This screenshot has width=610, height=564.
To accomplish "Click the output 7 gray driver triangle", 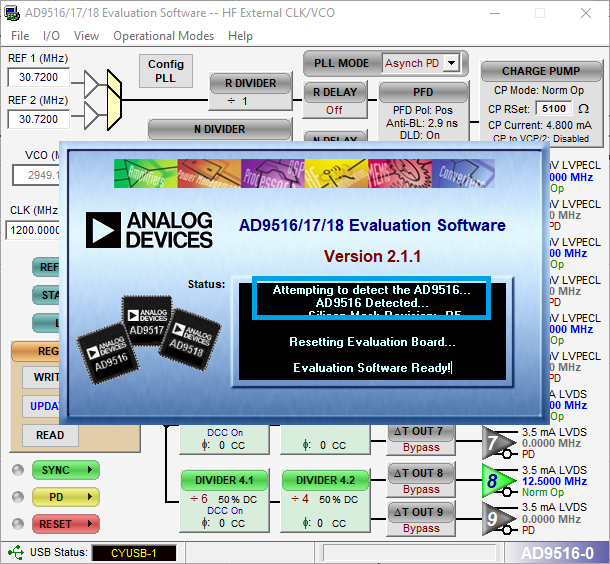I will click(x=496, y=443).
